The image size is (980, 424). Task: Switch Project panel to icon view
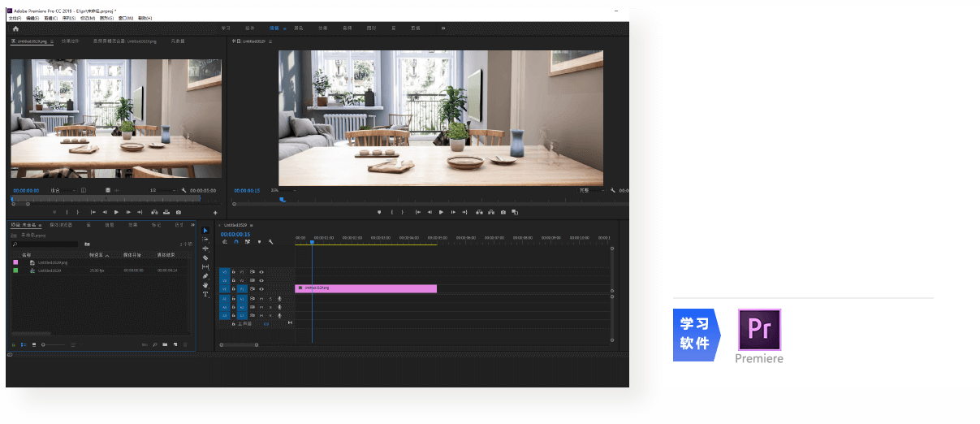coord(33,344)
